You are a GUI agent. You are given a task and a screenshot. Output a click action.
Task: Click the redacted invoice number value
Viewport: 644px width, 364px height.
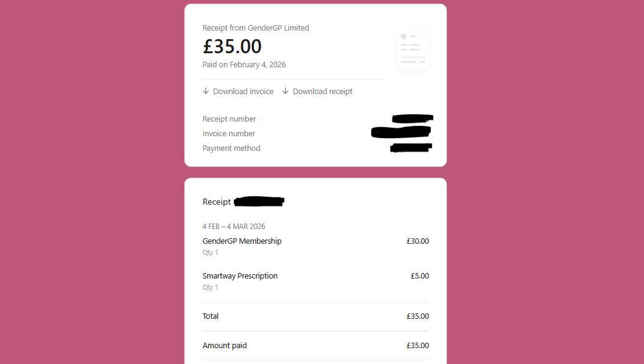coord(401,132)
